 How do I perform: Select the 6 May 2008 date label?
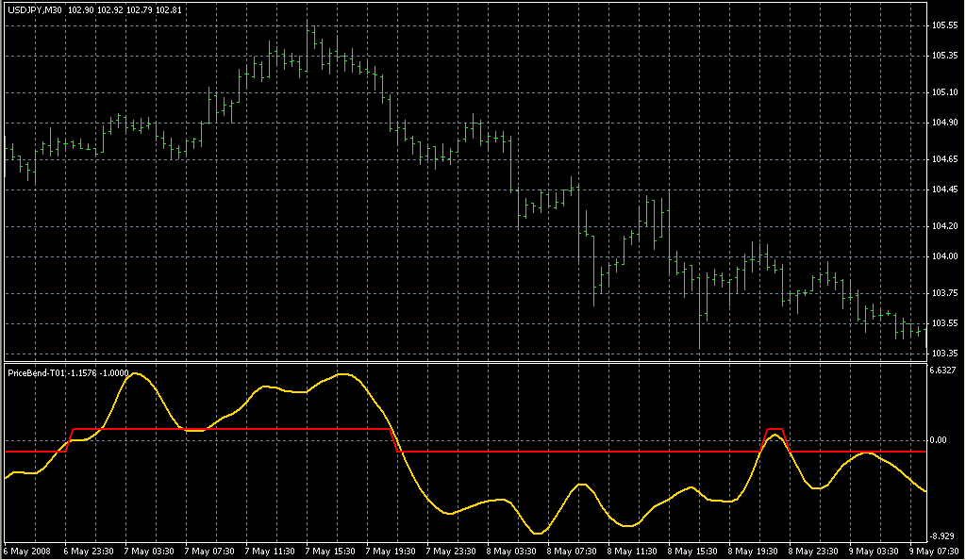coord(25,551)
